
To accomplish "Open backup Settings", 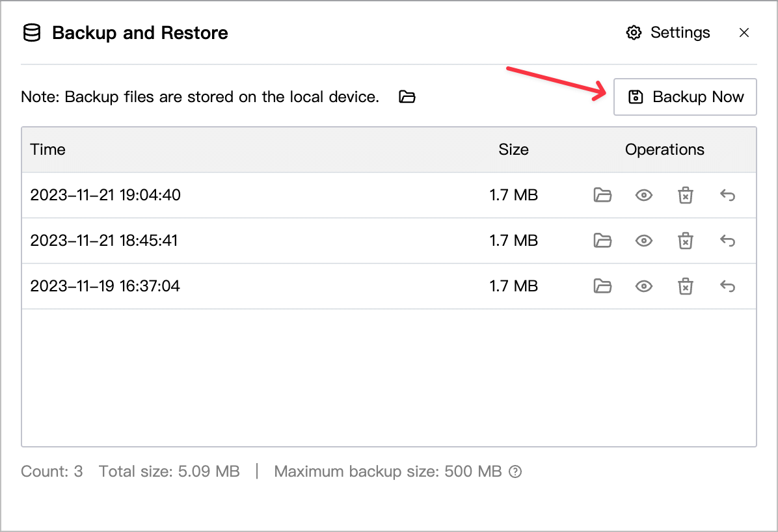I will pyautogui.click(x=668, y=33).
